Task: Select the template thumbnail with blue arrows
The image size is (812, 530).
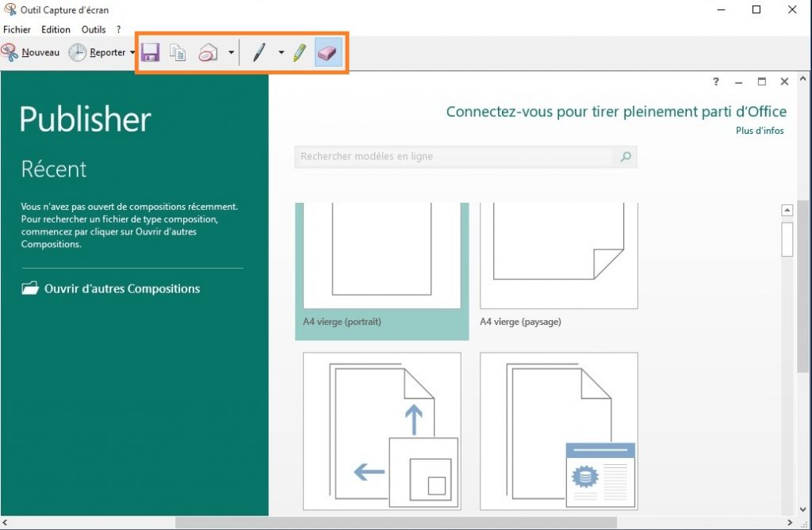Action: click(x=382, y=431)
